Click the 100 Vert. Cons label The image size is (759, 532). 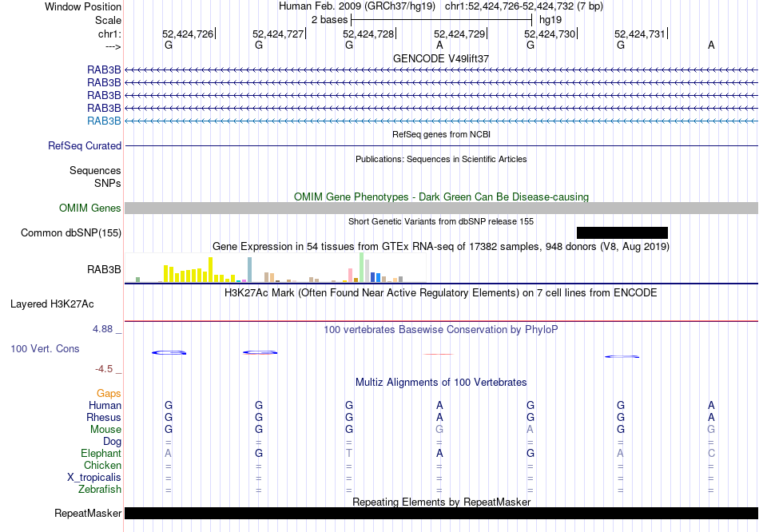pyautogui.click(x=45, y=348)
